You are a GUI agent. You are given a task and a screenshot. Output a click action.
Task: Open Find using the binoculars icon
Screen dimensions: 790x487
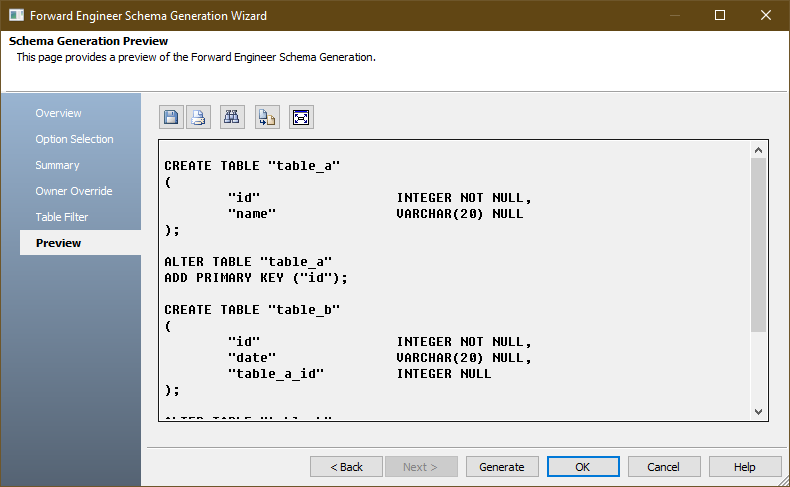coord(232,117)
